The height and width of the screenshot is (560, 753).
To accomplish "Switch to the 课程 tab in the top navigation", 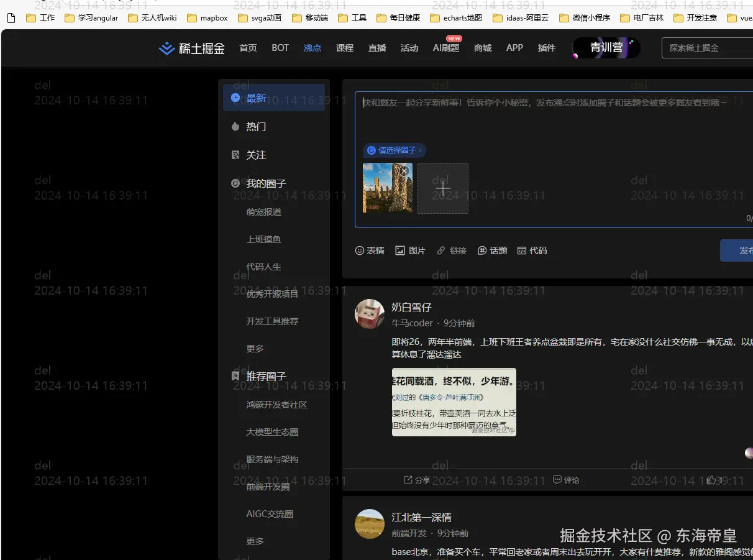I will 344,47.
